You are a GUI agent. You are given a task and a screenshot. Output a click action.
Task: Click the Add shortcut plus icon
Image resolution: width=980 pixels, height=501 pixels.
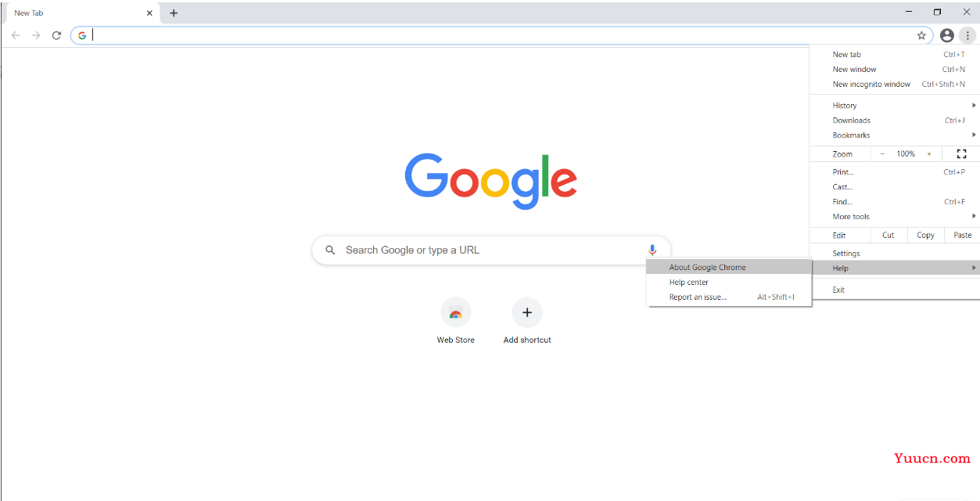(x=527, y=312)
